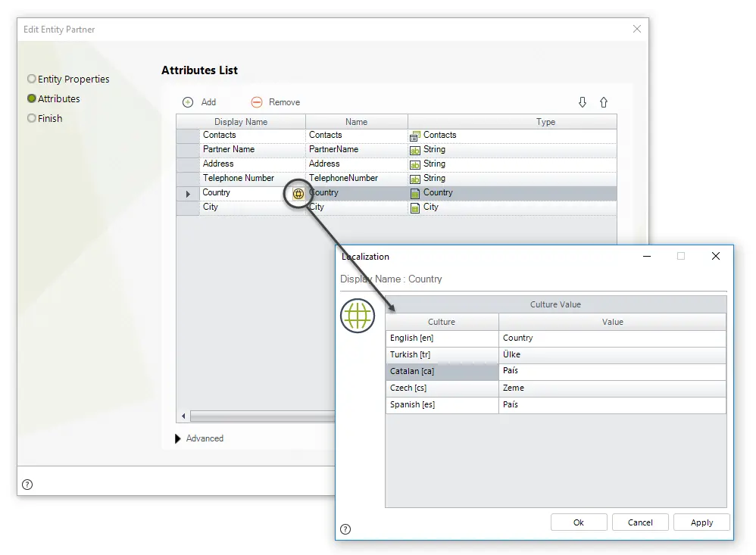Edit value Zeme for Czech
This screenshot has height=555, width=756.
click(612, 388)
